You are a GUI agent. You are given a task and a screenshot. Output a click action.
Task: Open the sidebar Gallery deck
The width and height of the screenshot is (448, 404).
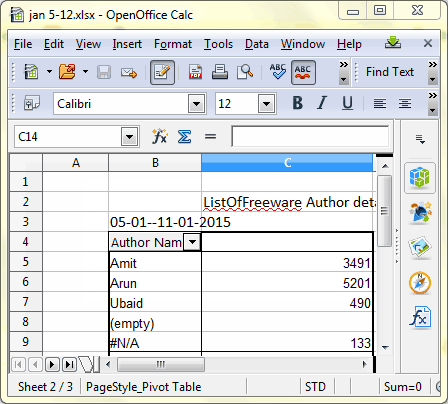click(x=420, y=247)
